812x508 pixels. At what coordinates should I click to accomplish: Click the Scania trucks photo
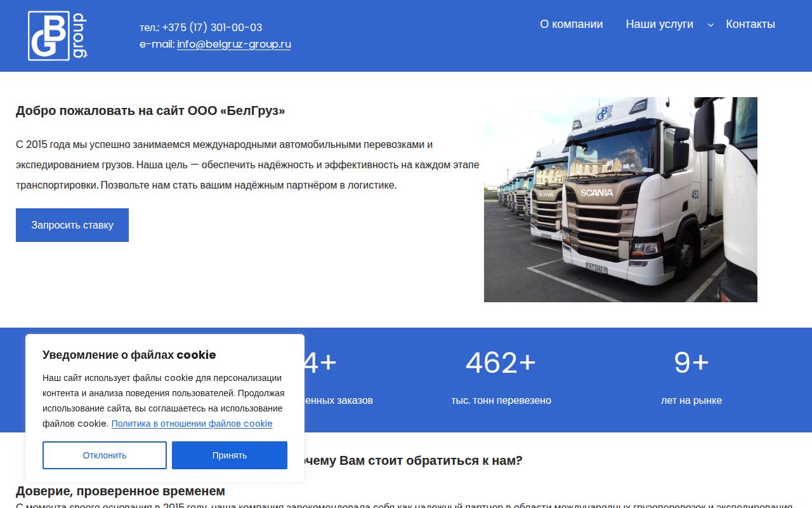[x=620, y=199]
